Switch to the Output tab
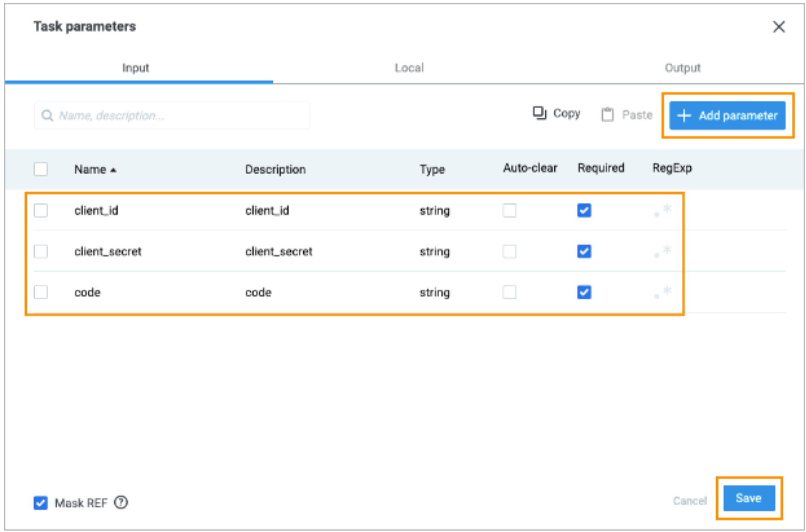Screen dimensions: 806x532 pos(683,68)
